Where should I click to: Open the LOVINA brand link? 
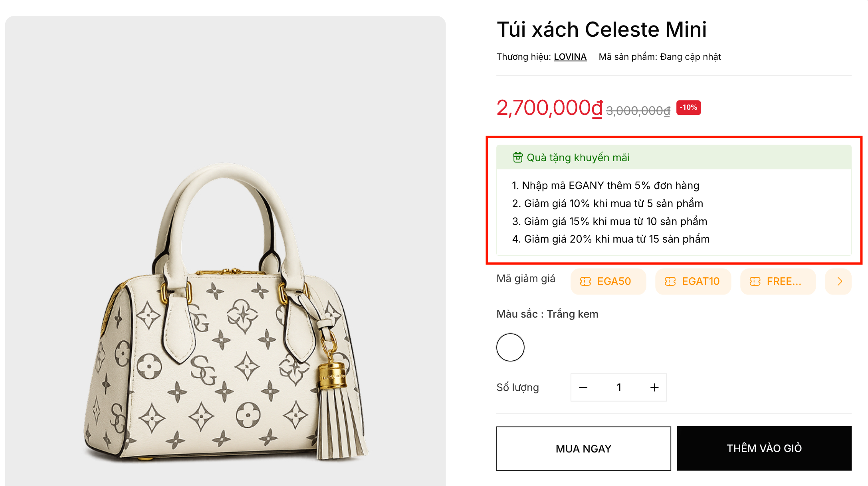coord(570,57)
